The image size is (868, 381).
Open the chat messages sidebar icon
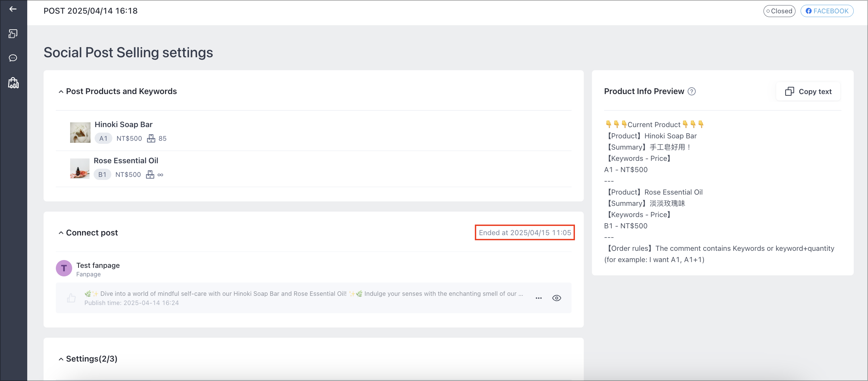[x=13, y=58]
